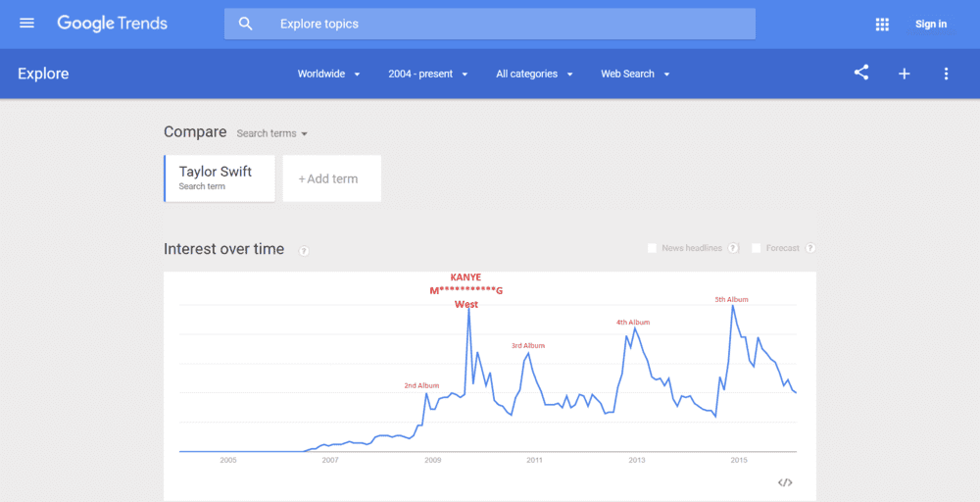Open the Google apps grid
The image size is (980, 502).
click(882, 24)
